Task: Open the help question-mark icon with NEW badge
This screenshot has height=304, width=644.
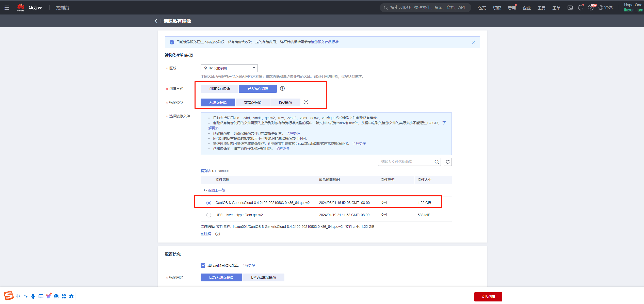Action: (591, 8)
